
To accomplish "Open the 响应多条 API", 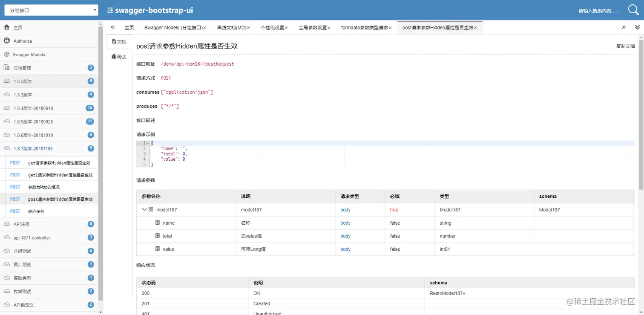I will pyautogui.click(x=52, y=211).
